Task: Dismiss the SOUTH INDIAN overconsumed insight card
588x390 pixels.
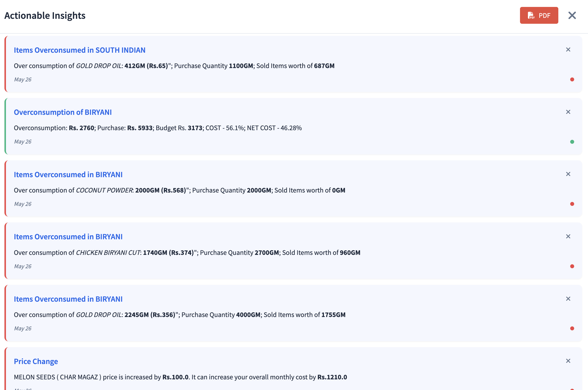Action: pyautogui.click(x=568, y=50)
